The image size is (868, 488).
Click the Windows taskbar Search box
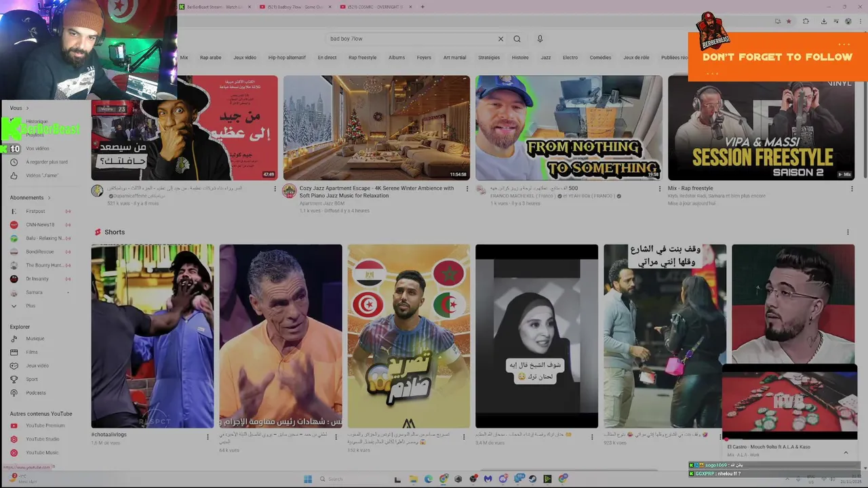[353, 479]
